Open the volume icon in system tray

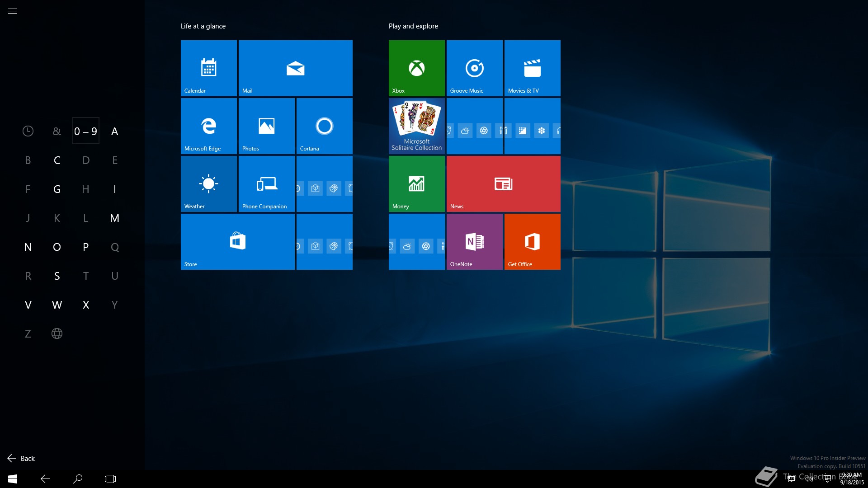coord(809,479)
